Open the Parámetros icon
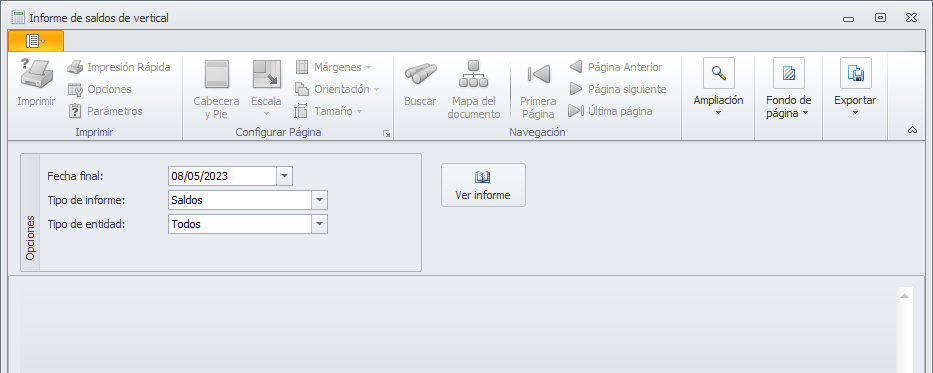 75,111
